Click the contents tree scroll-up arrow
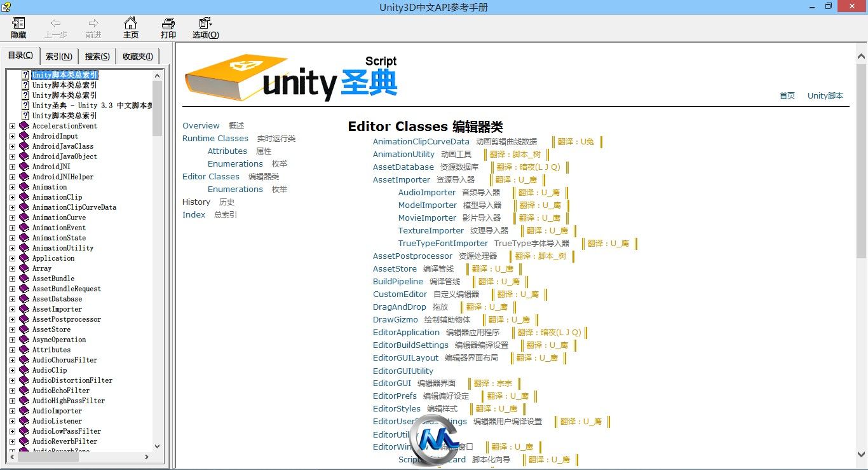 point(158,75)
